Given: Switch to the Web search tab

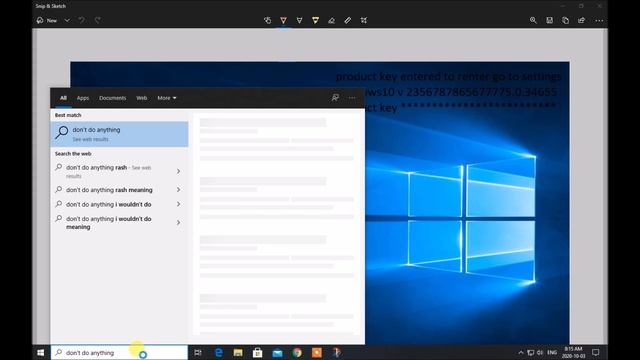Looking at the screenshot, I should 142,98.
